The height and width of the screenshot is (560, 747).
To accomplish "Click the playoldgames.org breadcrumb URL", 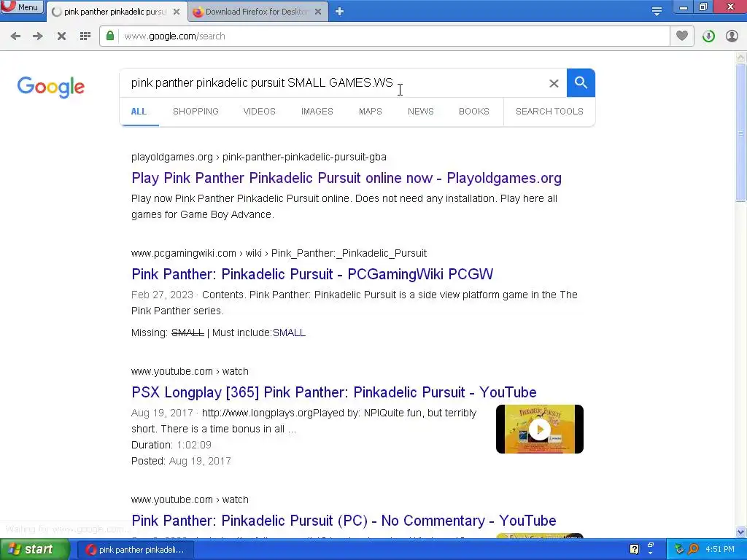I will [259, 157].
